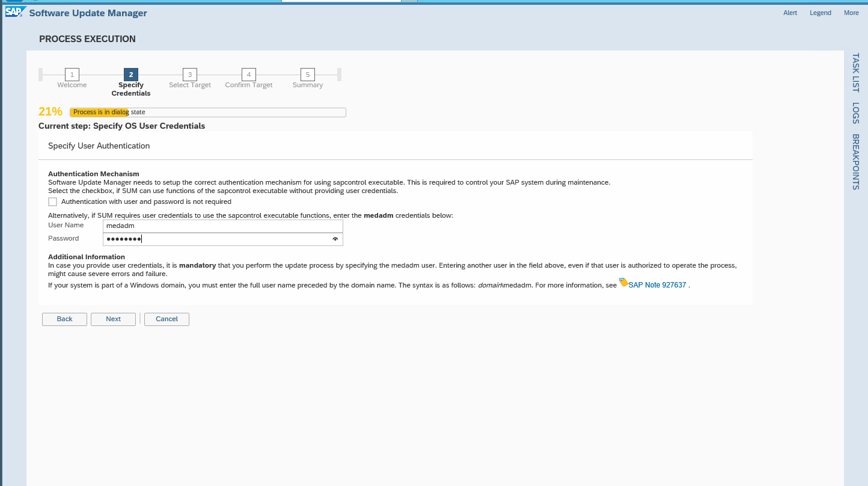Click the Password input field

click(x=223, y=239)
